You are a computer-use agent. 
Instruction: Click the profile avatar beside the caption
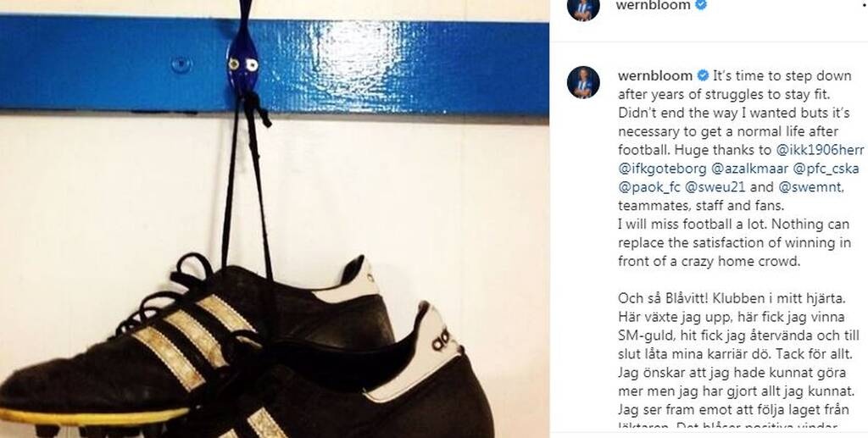click(x=583, y=82)
